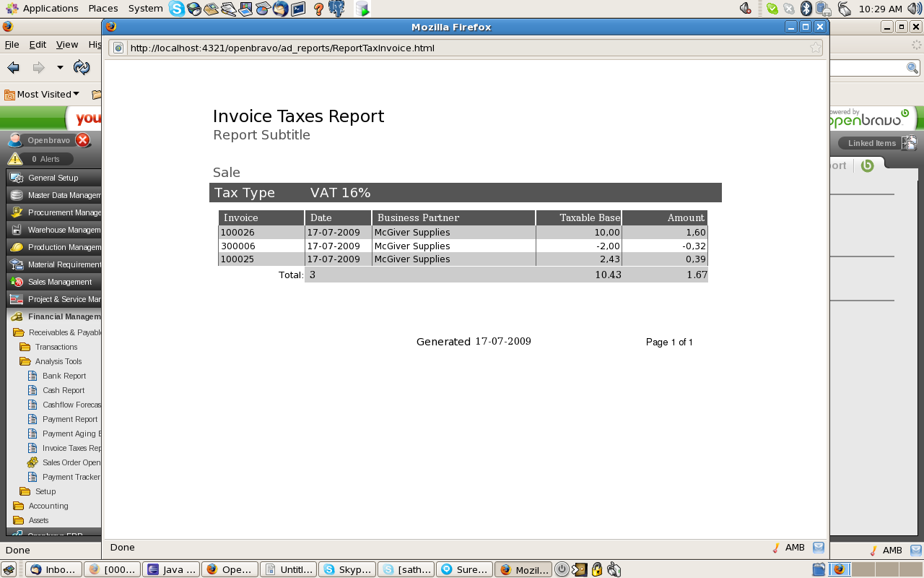Click the mail icon in the popup status bar
924x578 pixels.
coord(819,548)
